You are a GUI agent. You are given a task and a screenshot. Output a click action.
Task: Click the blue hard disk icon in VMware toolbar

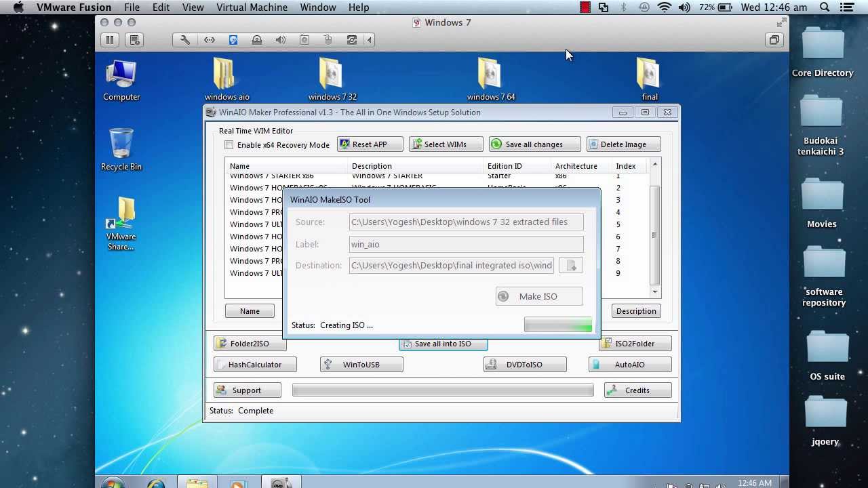pos(233,40)
